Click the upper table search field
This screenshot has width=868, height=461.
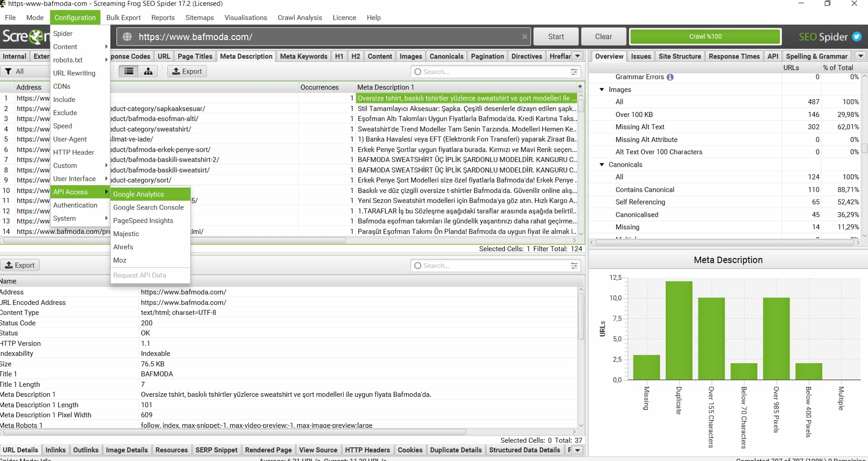point(495,72)
